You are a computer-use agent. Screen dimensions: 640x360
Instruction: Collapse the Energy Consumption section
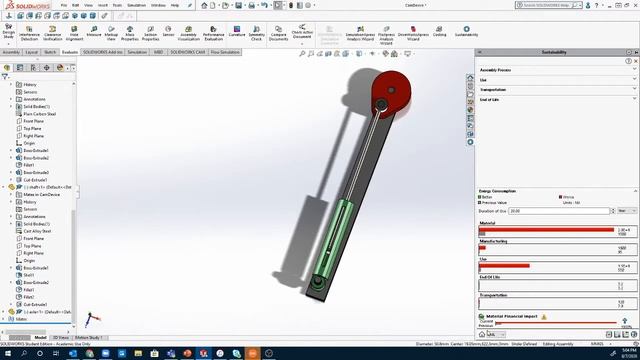(635, 191)
